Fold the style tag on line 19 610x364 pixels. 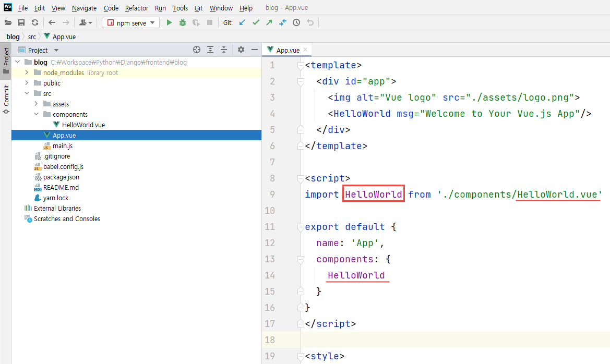point(301,356)
